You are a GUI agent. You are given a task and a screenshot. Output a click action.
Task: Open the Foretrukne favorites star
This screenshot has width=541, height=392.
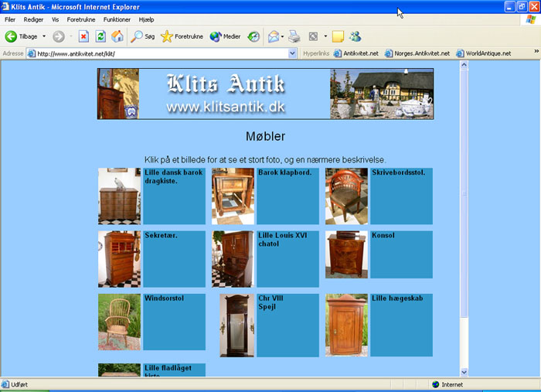pyautogui.click(x=182, y=36)
